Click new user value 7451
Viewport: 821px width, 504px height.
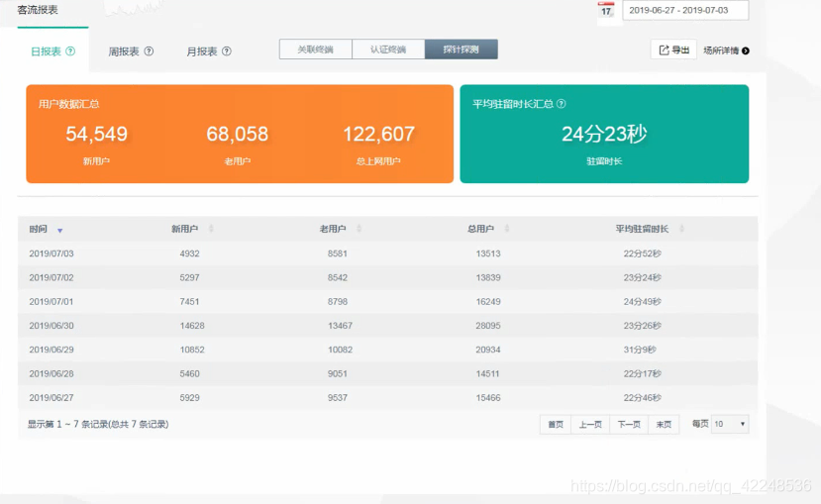(189, 302)
